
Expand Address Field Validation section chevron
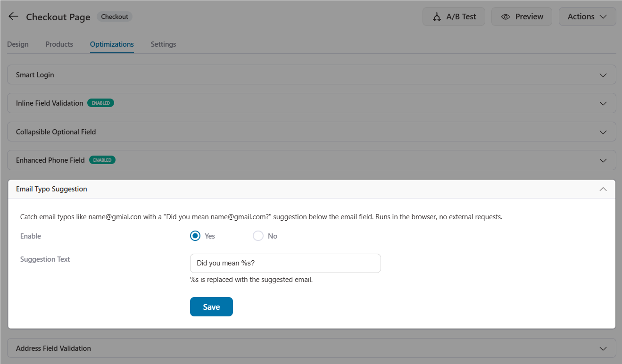coord(603,348)
